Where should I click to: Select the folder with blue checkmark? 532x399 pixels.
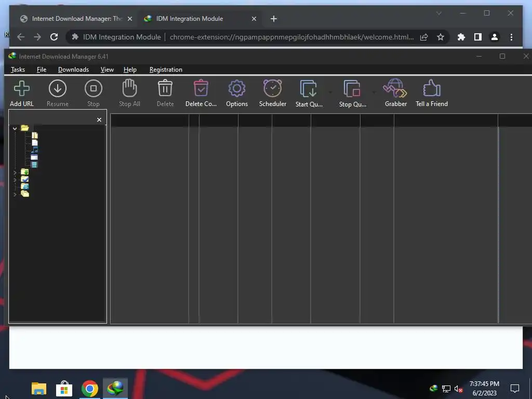[x=25, y=179]
